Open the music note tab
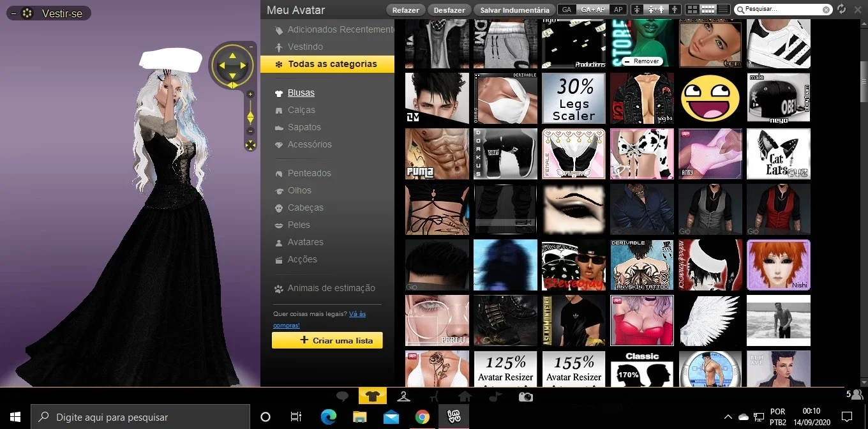Image resolution: width=868 pixels, height=429 pixels. (x=495, y=396)
